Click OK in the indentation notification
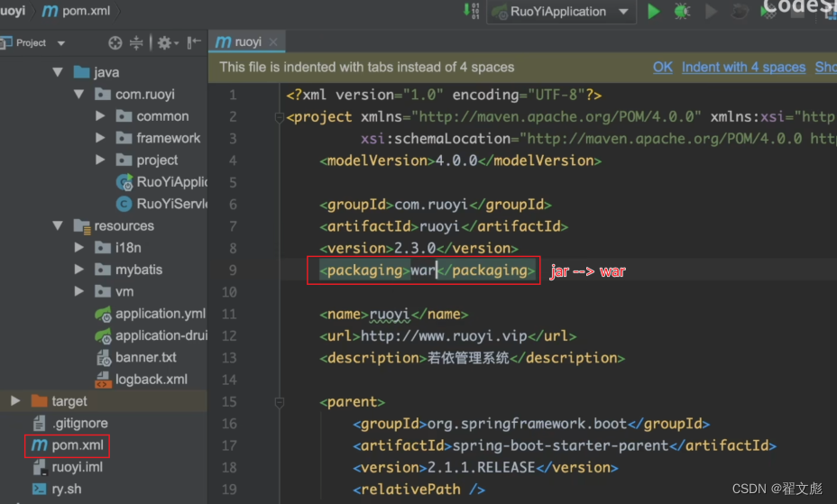This screenshot has width=837, height=504. (662, 67)
